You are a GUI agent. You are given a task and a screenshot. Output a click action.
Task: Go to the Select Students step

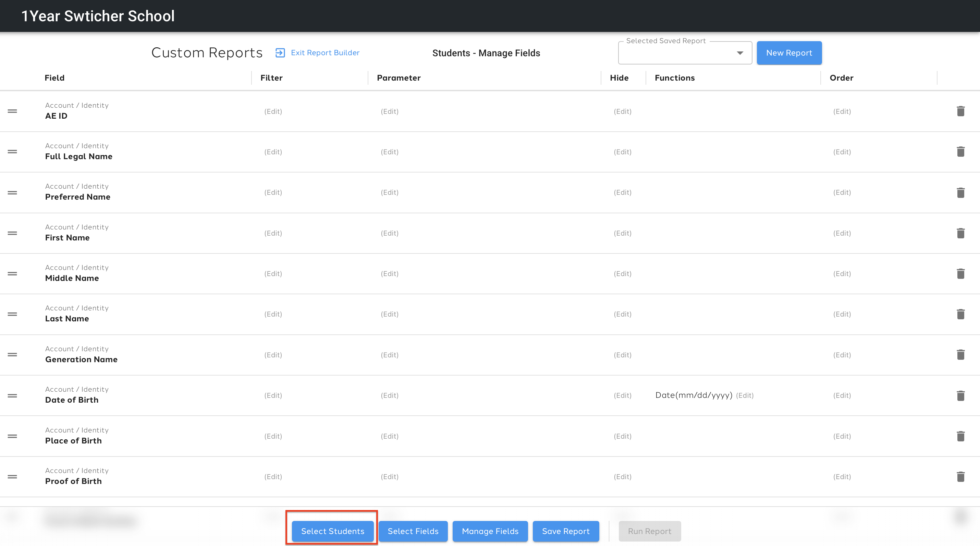click(x=332, y=531)
